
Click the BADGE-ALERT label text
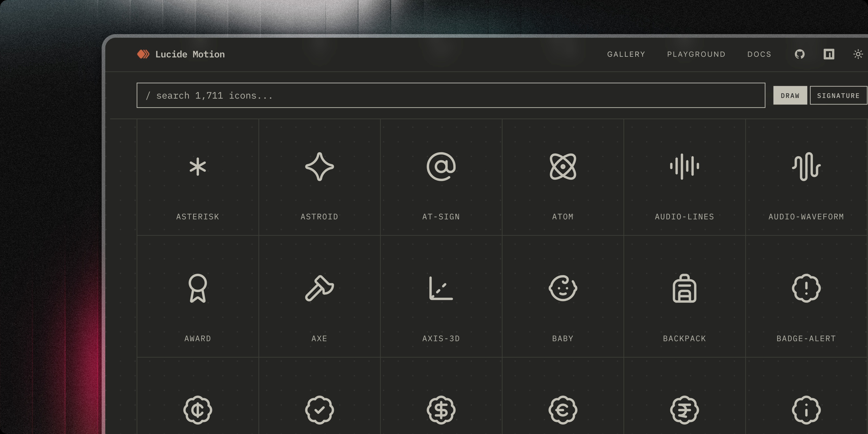[x=806, y=339]
